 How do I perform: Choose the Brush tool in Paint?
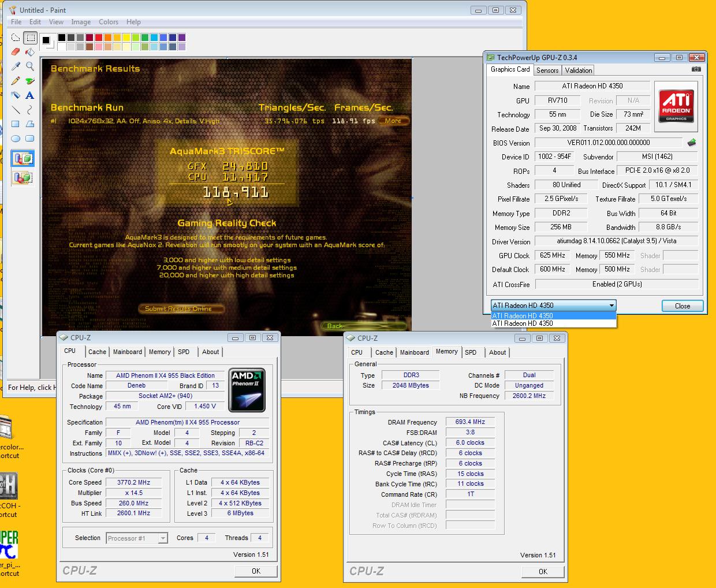[30, 81]
